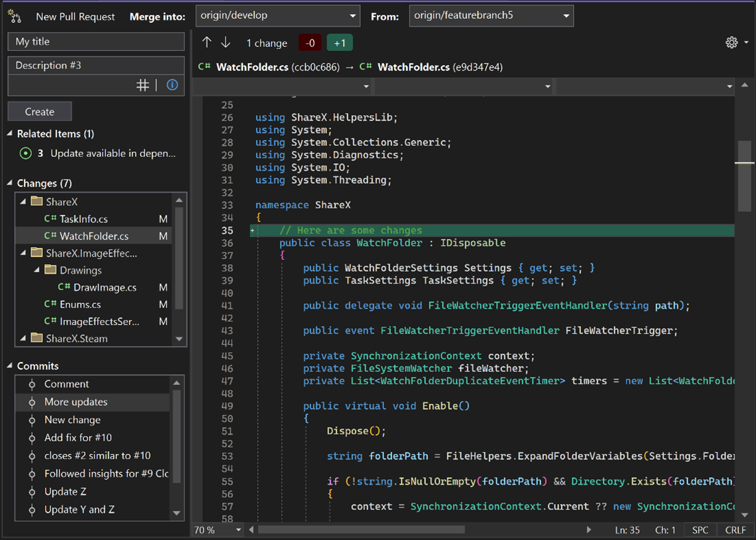Image resolution: width=756 pixels, height=540 pixels.
Task: Click the C# icon beside TaskInfo.cs
Action: point(50,219)
